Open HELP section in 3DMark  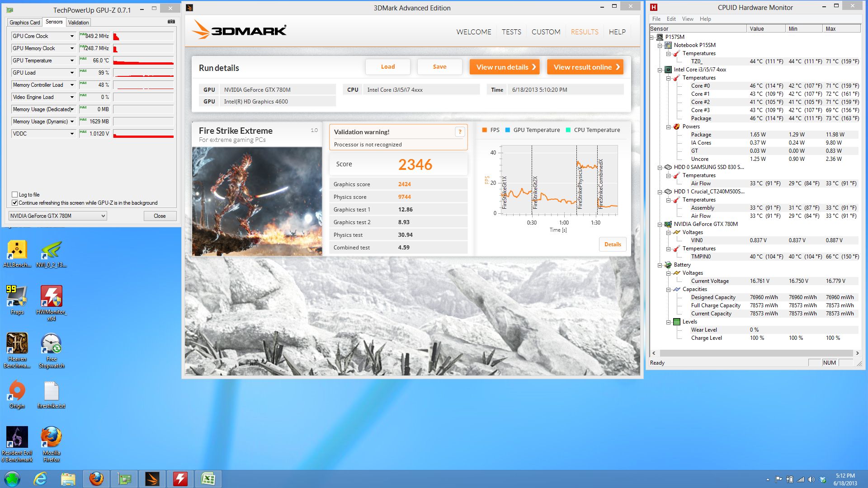(x=617, y=32)
